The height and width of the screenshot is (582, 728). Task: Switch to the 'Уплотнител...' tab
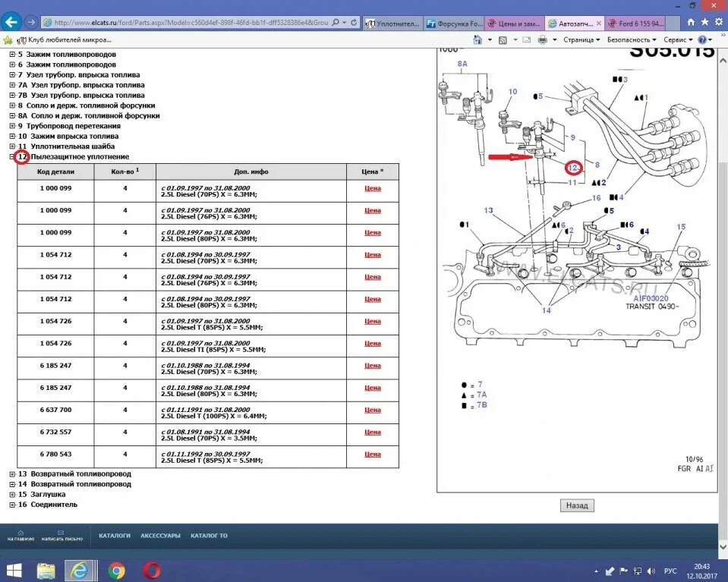point(392,24)
